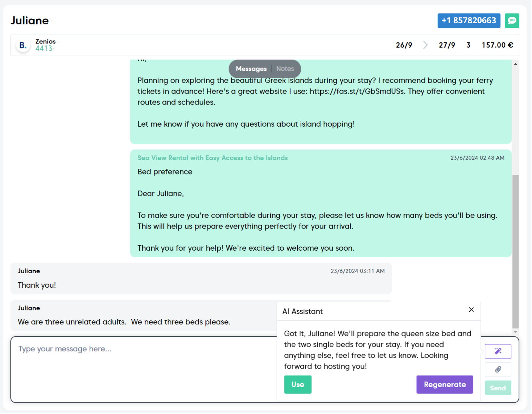The height and width of the screenshot is (414, 532).
Task: Select the Messages tab
Action: (x=251, y=69)
